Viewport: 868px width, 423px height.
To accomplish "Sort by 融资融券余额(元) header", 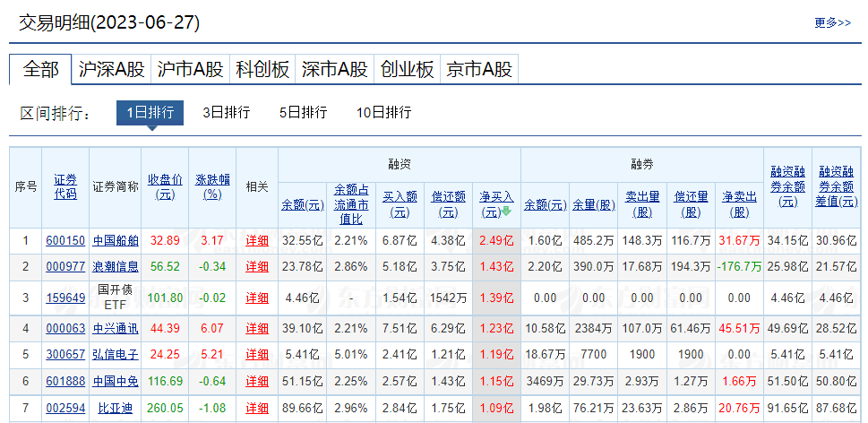I will click(x=787, y=186).
